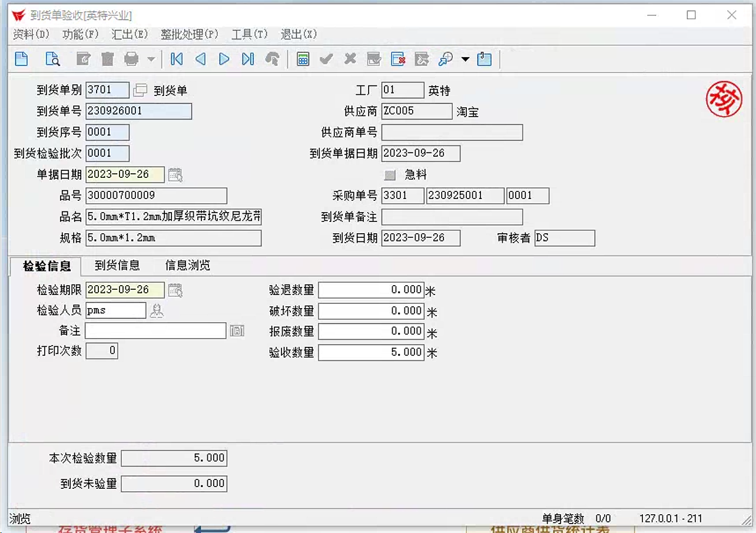Click the 到货单别 lookup button
The height and width of the screenshot is (533, 756).
point(140,90)
